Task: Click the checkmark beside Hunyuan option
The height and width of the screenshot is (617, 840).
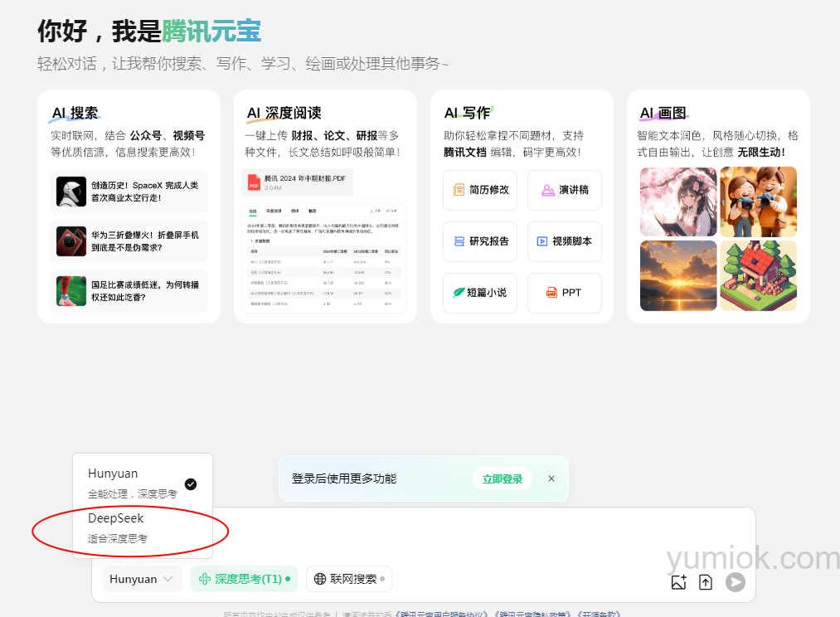Action: coord(191,484)
